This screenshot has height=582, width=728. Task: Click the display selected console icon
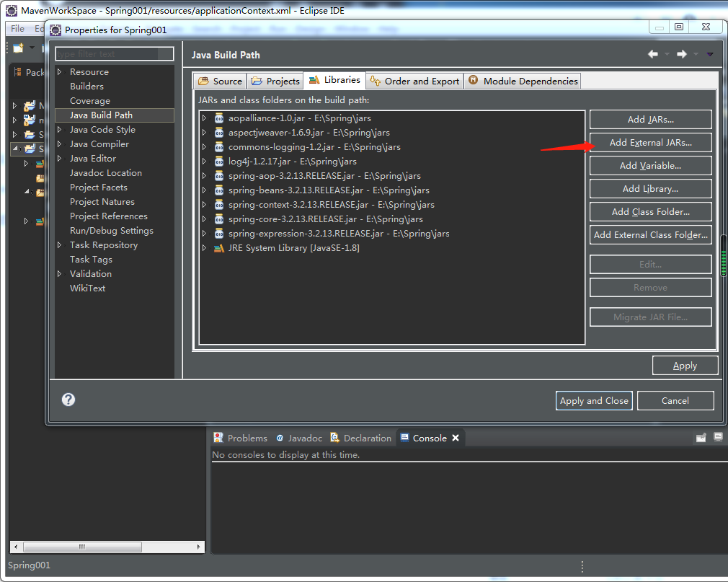(718, 437)
